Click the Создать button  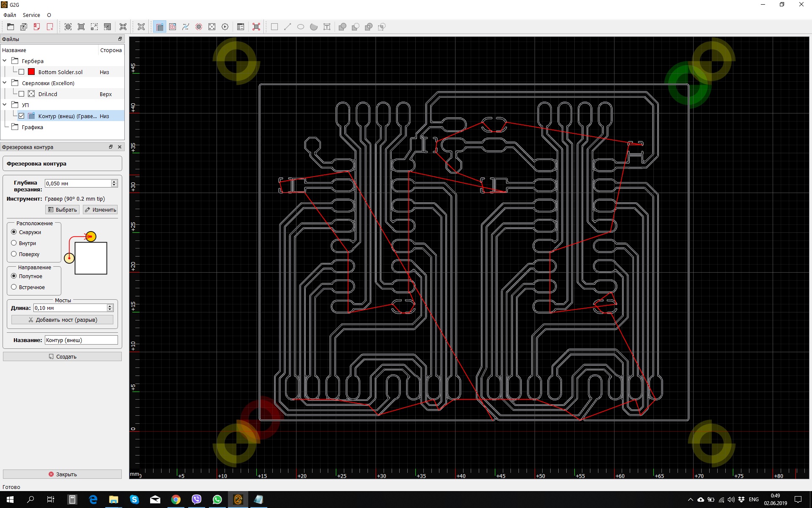(62, 356)
